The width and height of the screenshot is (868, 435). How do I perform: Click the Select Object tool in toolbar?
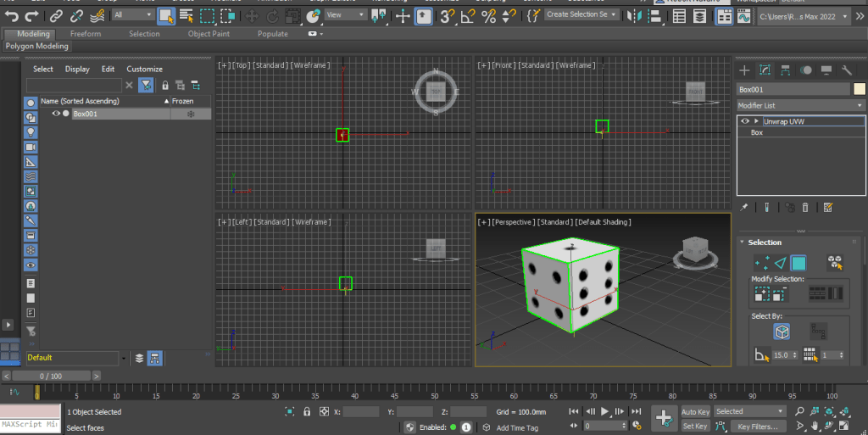[165, 15]
